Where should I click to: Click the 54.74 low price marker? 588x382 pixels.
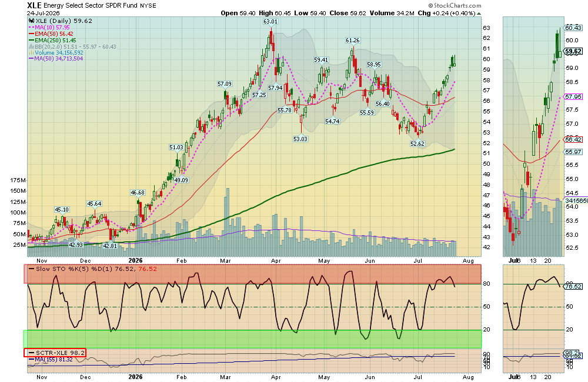[x=332, y=121]
